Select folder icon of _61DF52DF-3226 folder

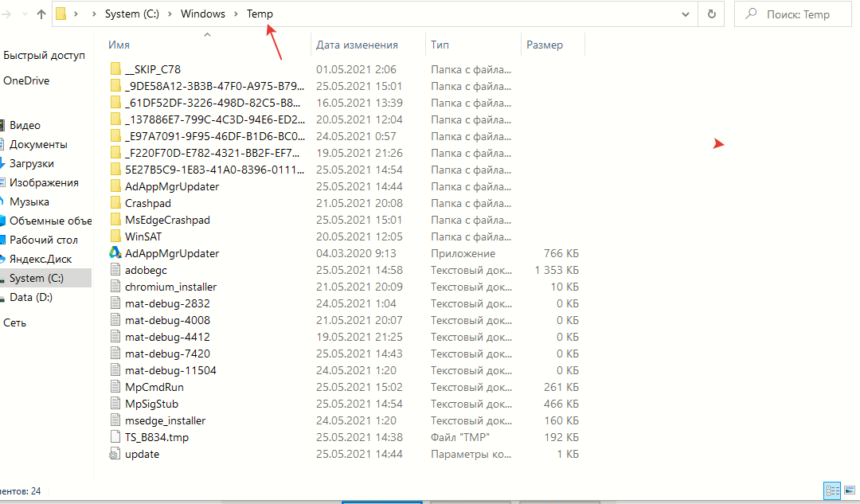pyautogui.click(x=115, y=103)
